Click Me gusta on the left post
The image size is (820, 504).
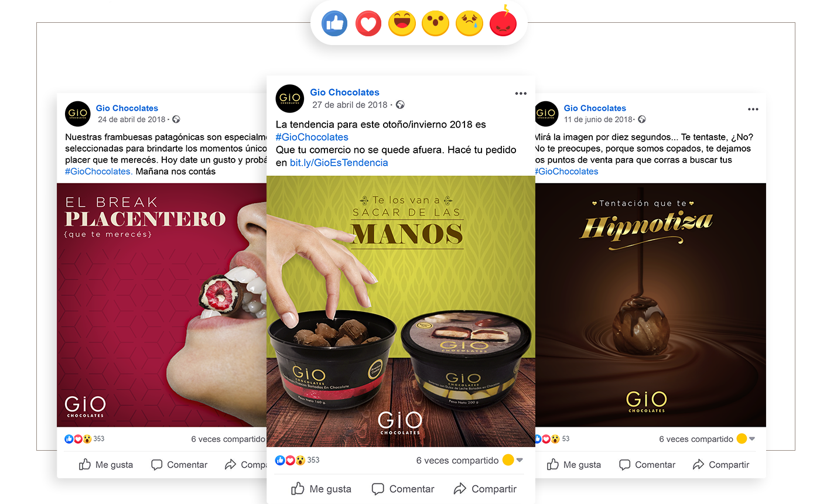[106, 465]
